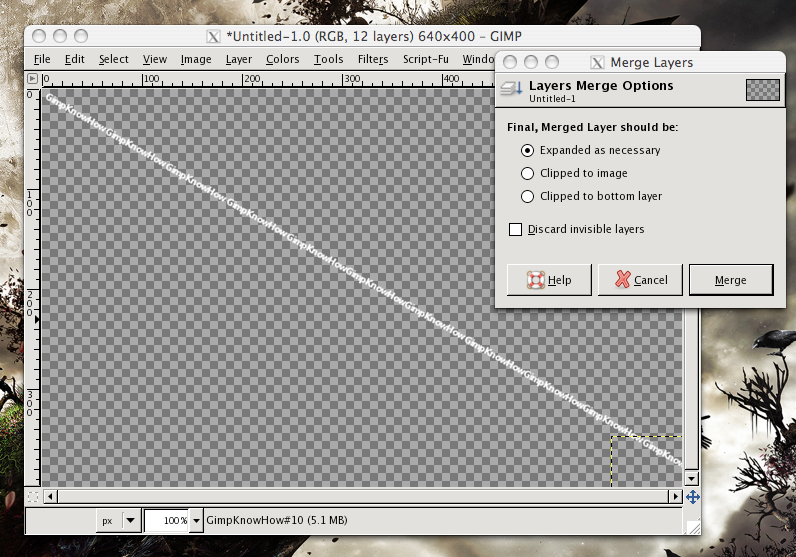
Task: Click the Layers Merge Options header icon
Action: pos(511,89)
